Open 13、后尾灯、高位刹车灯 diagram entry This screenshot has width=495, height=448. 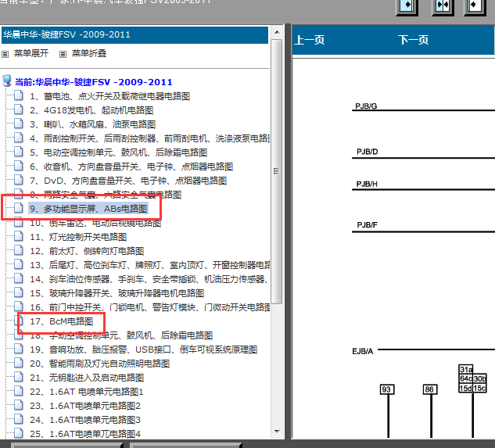click(149, 265)
